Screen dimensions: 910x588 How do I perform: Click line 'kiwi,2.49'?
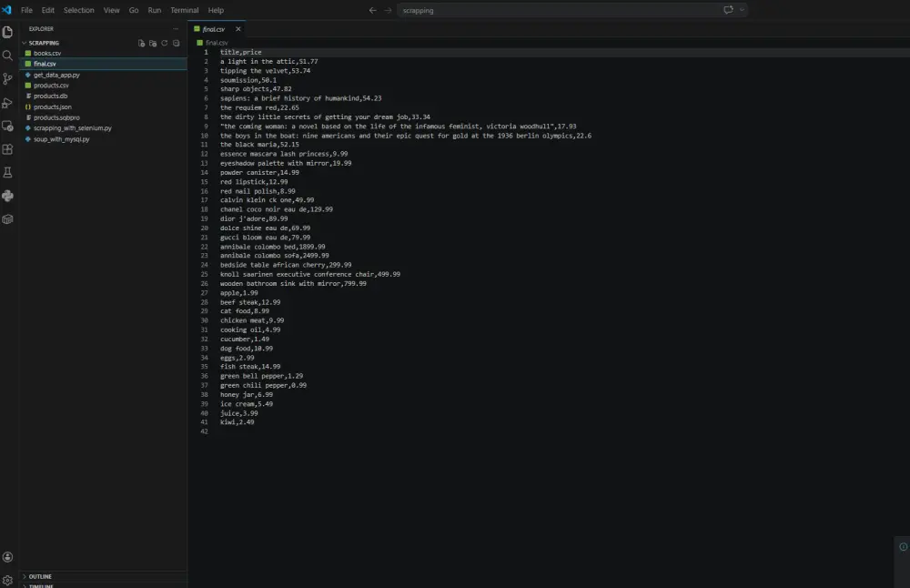tap(237, 422)
